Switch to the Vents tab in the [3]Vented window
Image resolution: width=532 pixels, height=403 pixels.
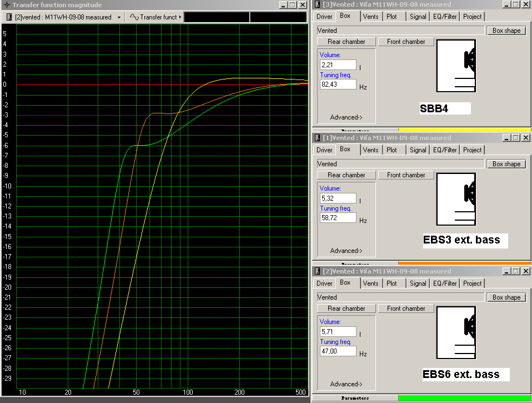coord(370,17)
